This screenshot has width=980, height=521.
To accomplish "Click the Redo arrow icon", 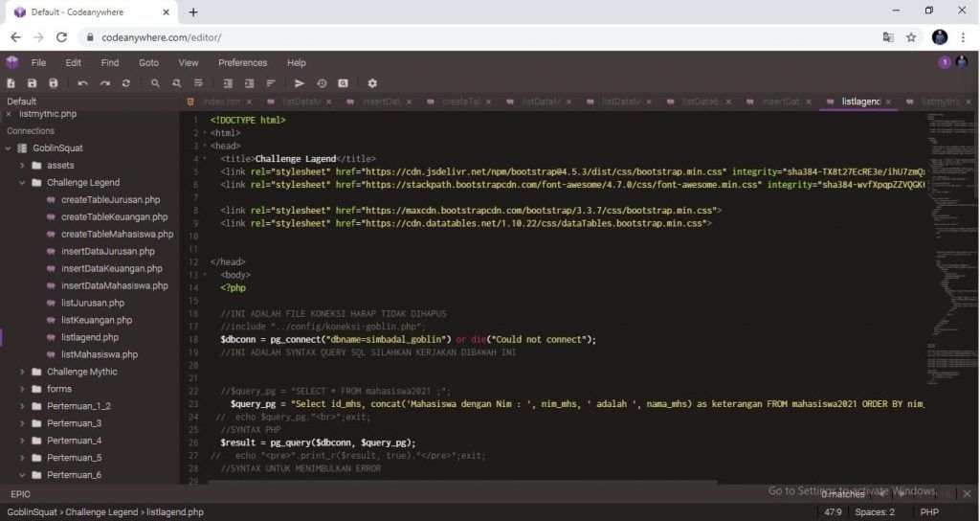I will [x=104, y=83].
